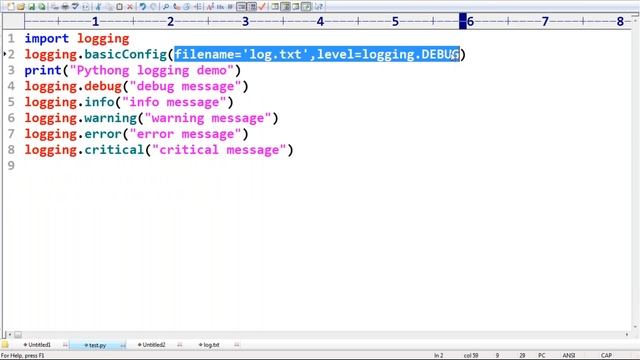Click the Find in Files icon
Screen dimensions: 640x360
(x=187, y=7)
